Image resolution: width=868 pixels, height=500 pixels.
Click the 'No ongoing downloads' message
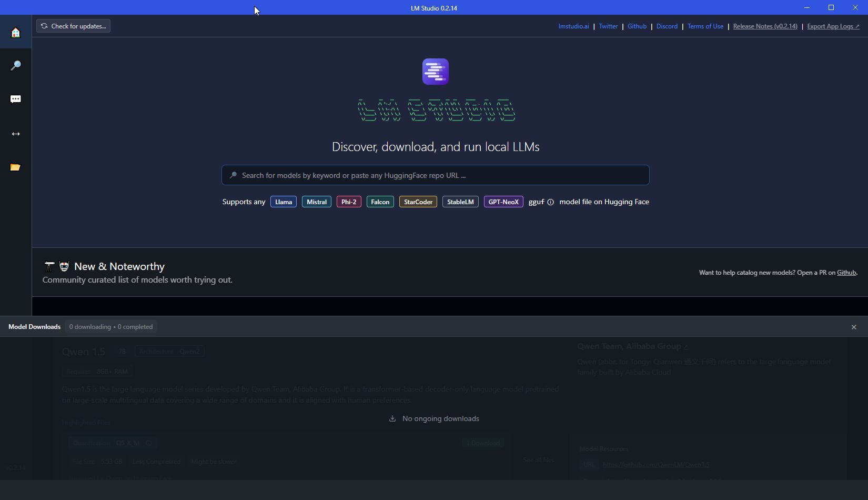point(440,419)
